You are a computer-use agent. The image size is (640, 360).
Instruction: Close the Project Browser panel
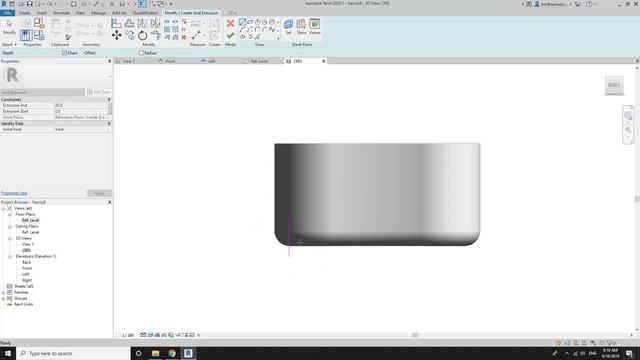[x=109, y=202]
